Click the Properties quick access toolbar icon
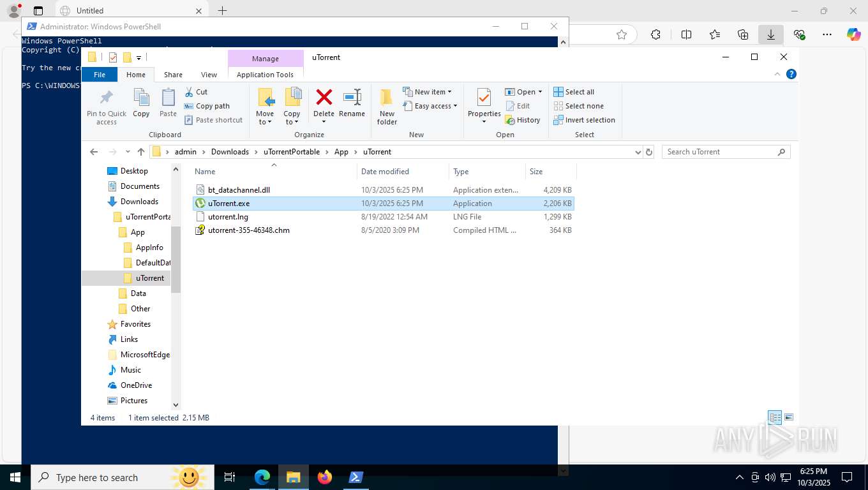Viewport: 868px width, 490px height. tap(113, 57)
